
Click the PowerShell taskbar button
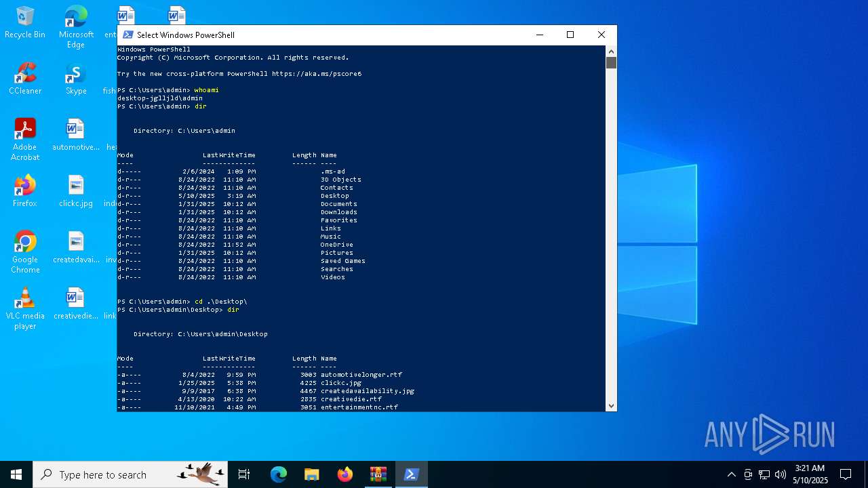click(412, 474)
